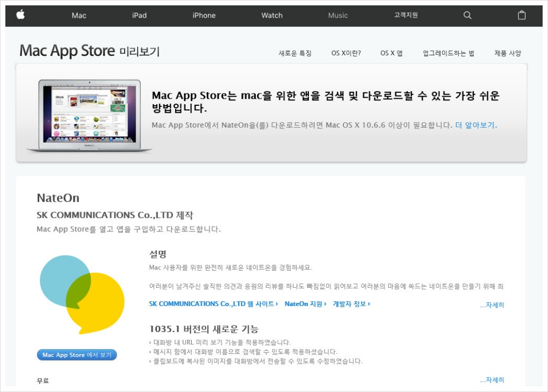The height and width of the screenshot is (392, 548).
Task: Expand new features with the lower ...자세히
Action: [492, 380]
